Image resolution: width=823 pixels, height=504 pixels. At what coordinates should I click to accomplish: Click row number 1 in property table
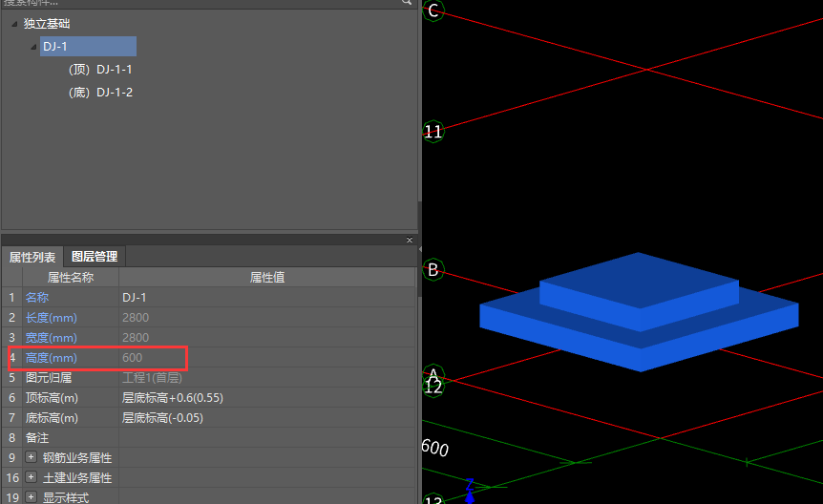[x=11, y=298]
